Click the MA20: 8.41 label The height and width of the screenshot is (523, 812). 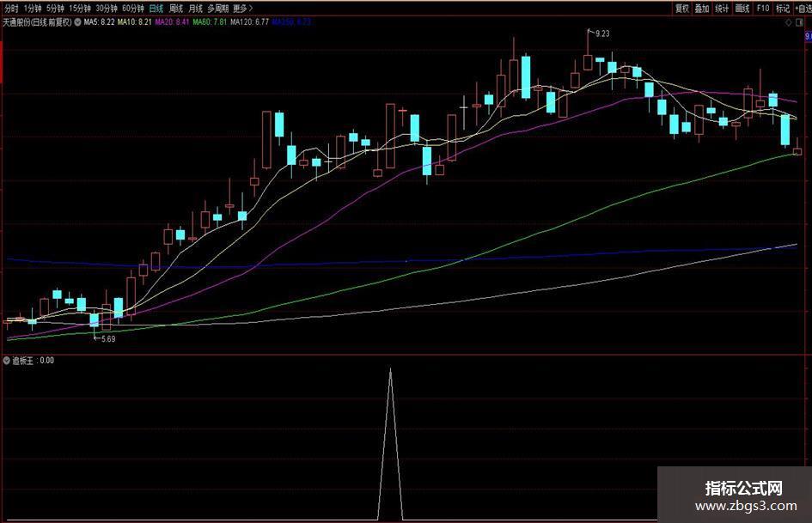tap(172, 22)
